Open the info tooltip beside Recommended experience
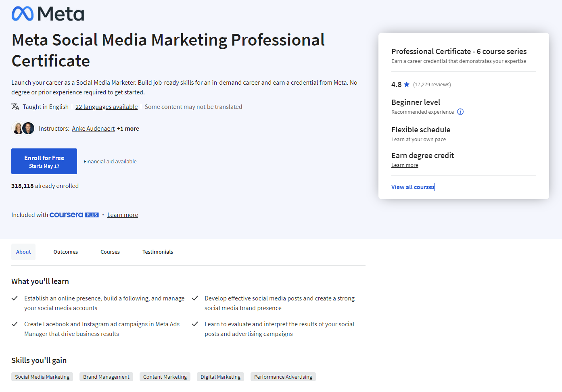This screenshot has width=562, height=392. click(x=460, y=112)
